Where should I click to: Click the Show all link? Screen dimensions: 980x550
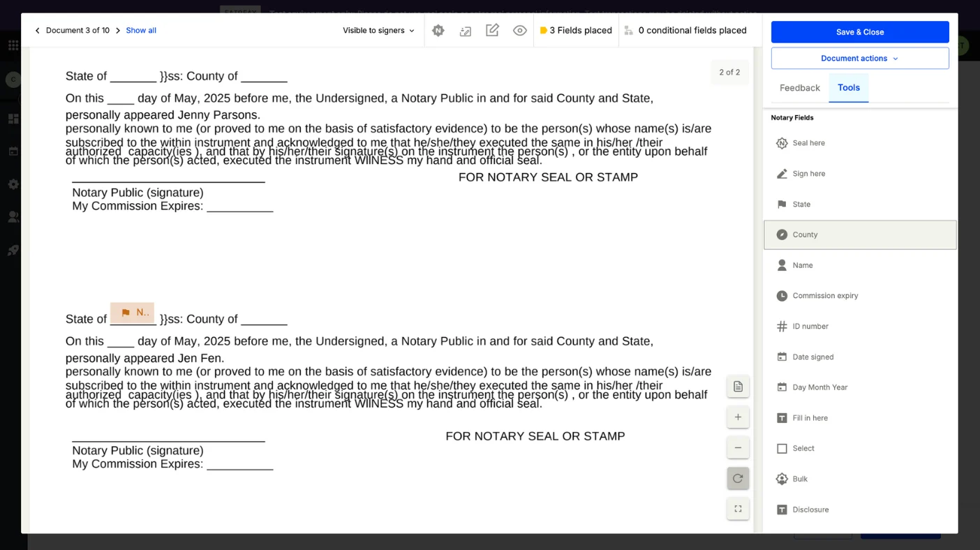click(141, 31)
